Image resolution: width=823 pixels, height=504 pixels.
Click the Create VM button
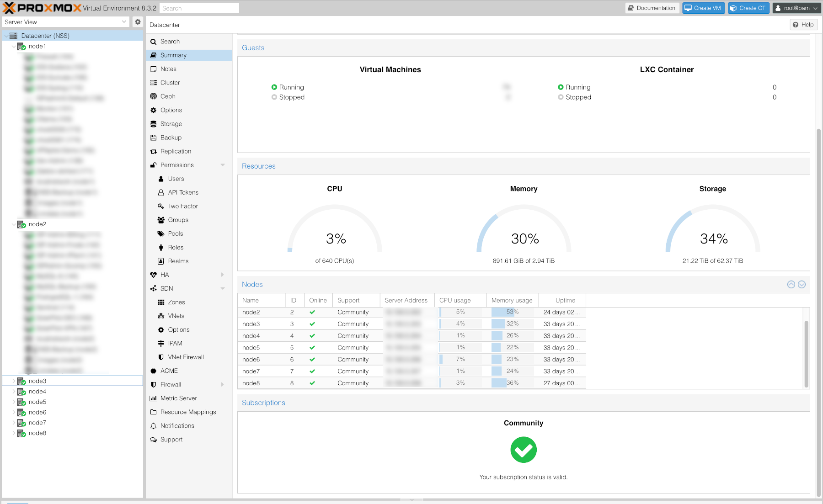703,8
